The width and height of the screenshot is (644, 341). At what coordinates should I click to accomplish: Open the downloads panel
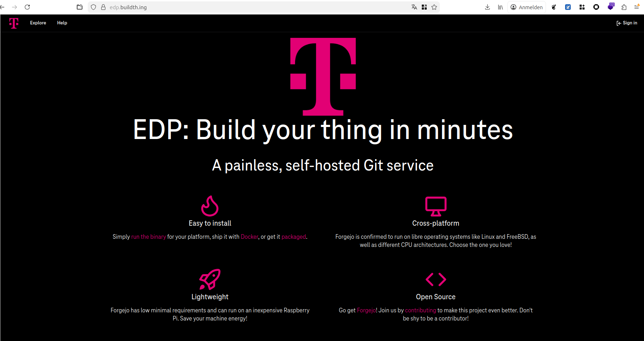[x=487, y=7]
